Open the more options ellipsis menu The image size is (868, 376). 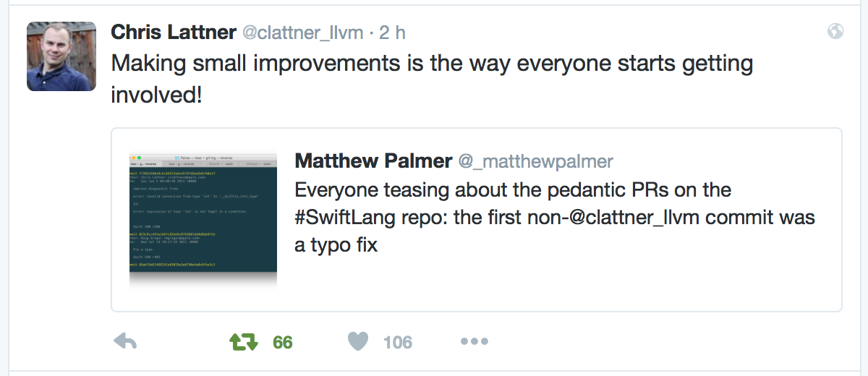[475, 342]
